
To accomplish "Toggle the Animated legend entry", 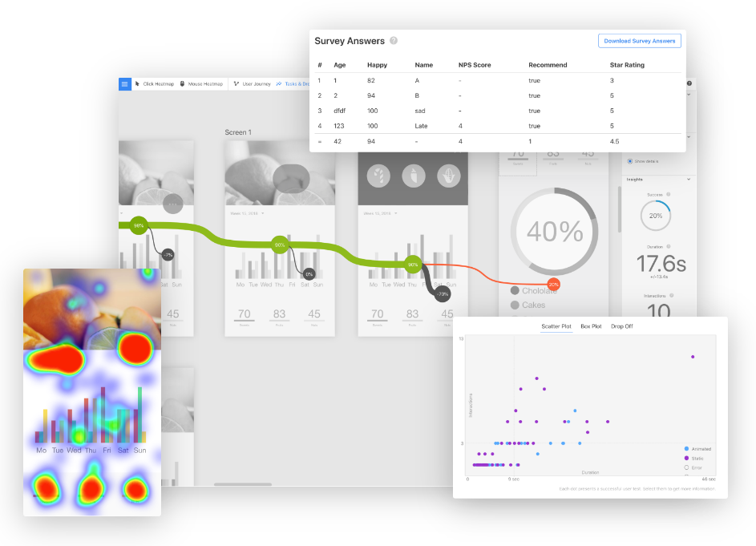I will click(x=697, y=449).
